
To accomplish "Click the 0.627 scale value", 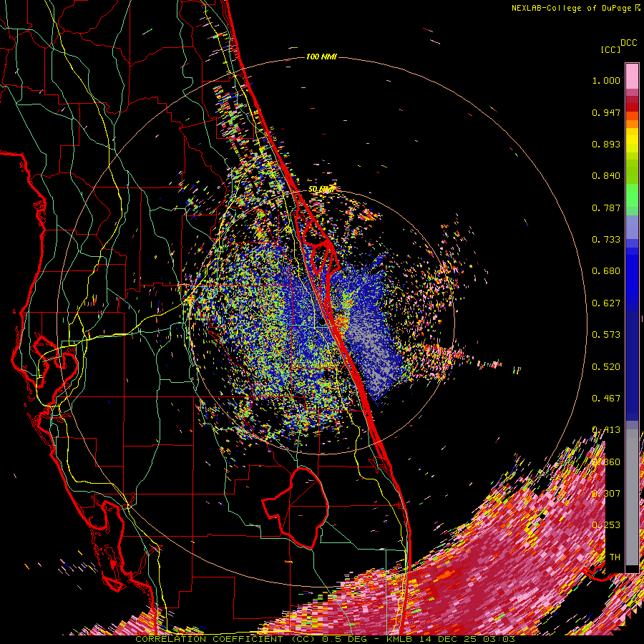I will tap(606, 303).
